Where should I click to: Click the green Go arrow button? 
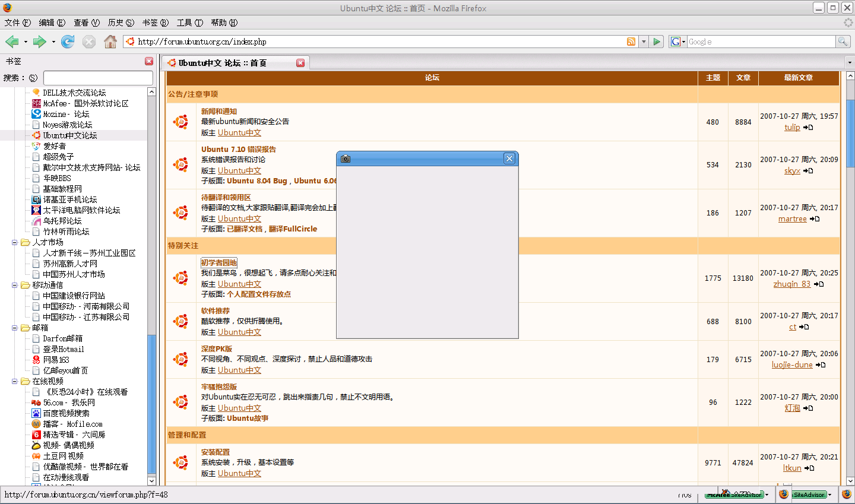pyautogui.click(x=657, y=42)
